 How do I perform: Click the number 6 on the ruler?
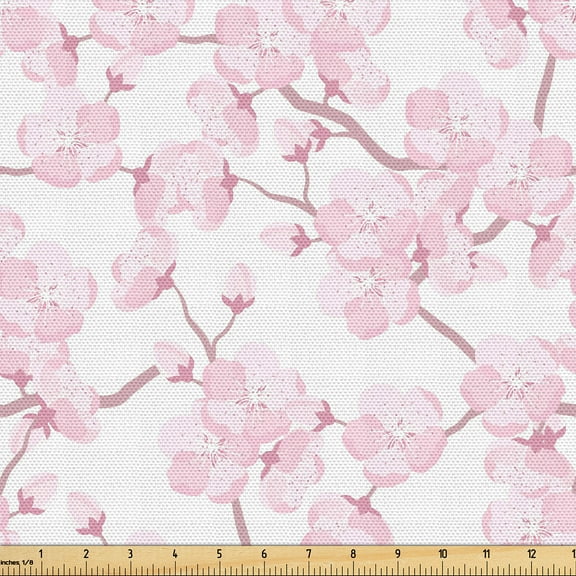(264, 554)
